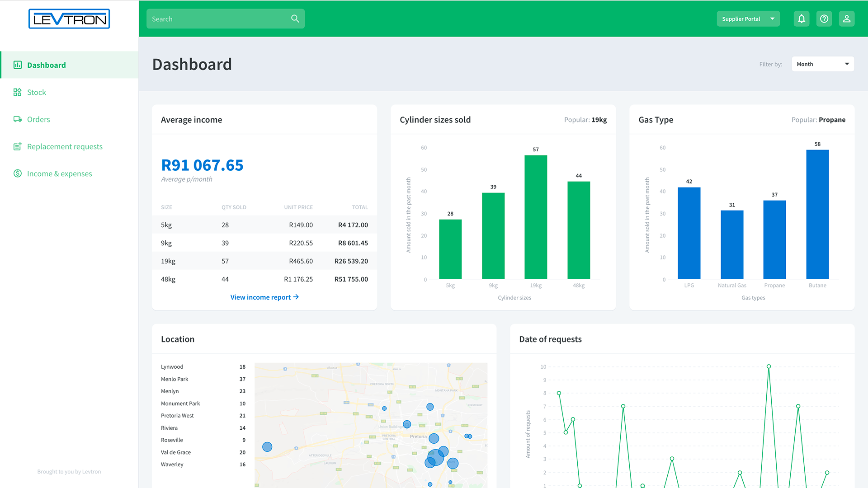Click the Butane blue bar in chart
868x488 pixels.
(x=817, y=215)
